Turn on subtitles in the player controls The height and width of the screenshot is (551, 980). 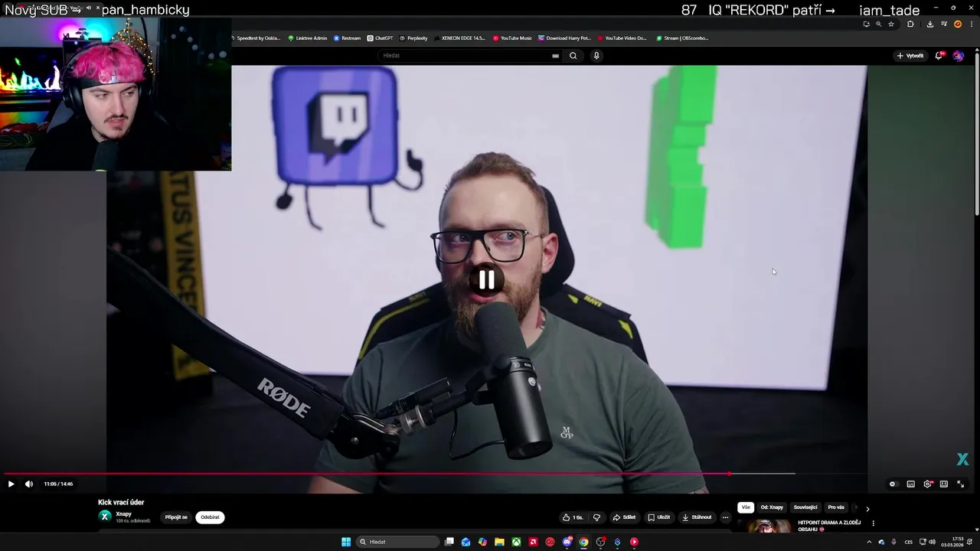(x=910, y=484)
